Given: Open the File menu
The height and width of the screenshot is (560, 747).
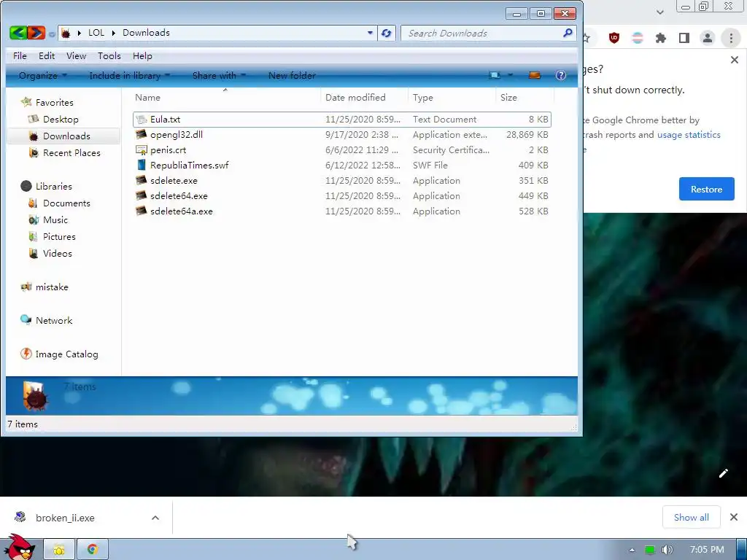Looking at the screenshot, I should [x=20, y=56].
